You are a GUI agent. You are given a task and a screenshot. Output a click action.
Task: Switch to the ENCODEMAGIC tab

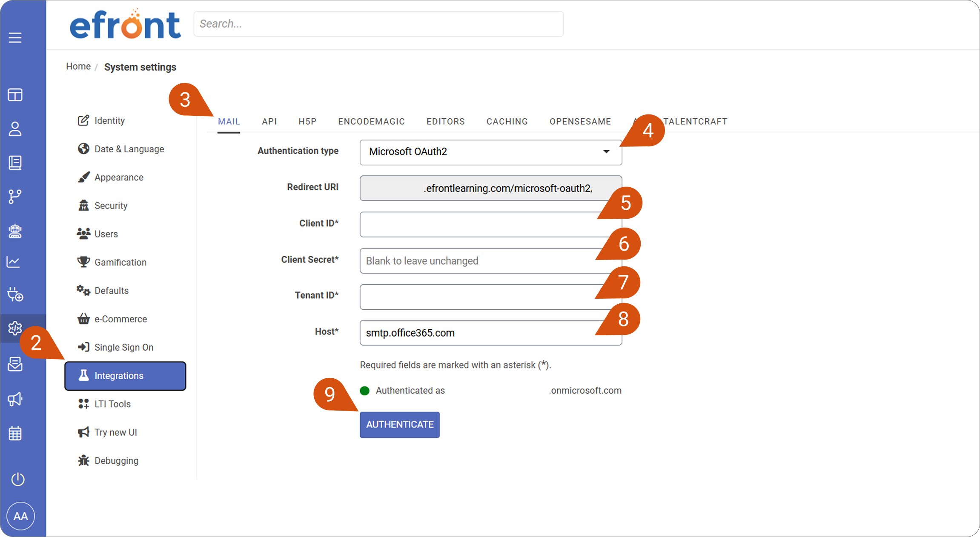pyautogui.click(x=372, y=122)
